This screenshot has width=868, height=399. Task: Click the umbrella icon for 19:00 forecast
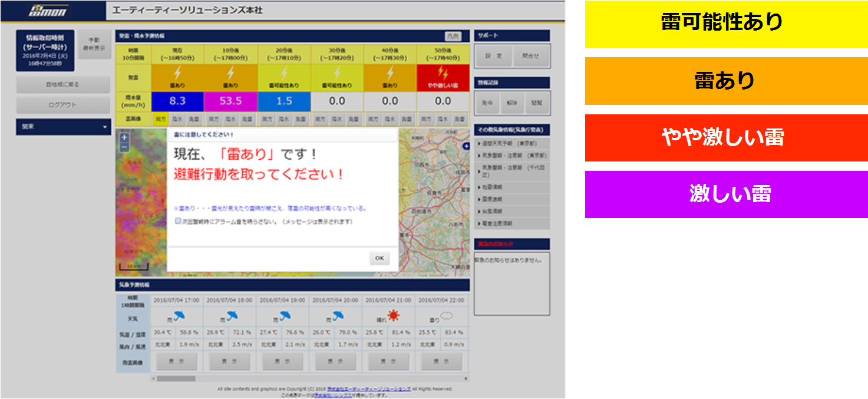coord(285,317)
